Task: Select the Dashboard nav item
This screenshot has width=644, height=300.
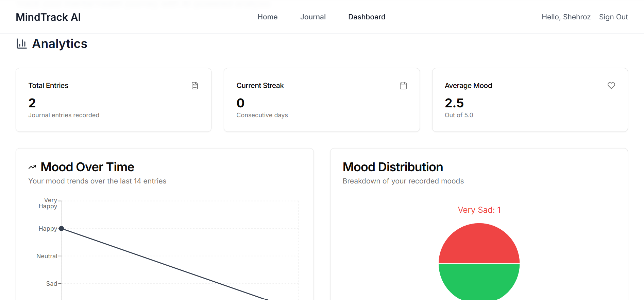Action: pos(367,17)
